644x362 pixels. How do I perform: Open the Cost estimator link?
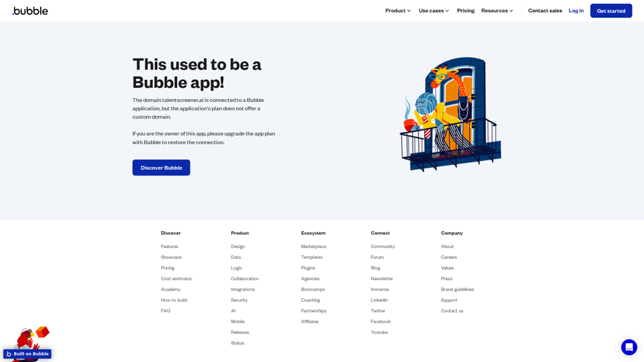[176, 278]
